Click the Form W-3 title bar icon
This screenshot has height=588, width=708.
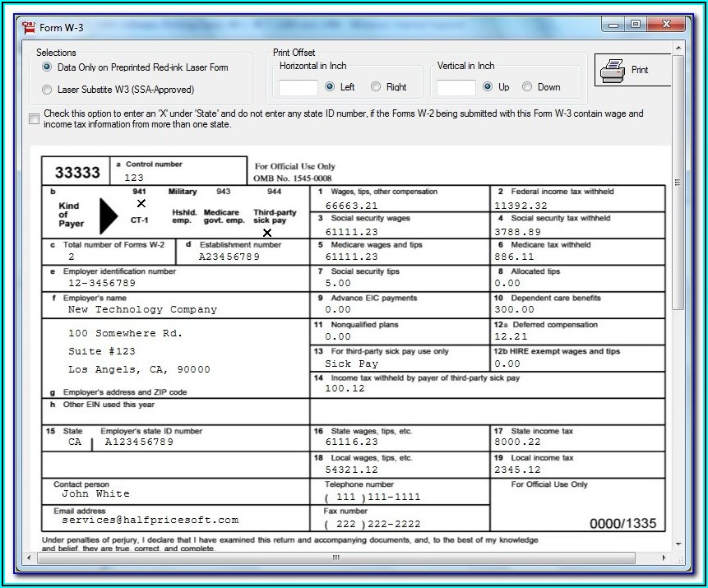click(30, 27)
